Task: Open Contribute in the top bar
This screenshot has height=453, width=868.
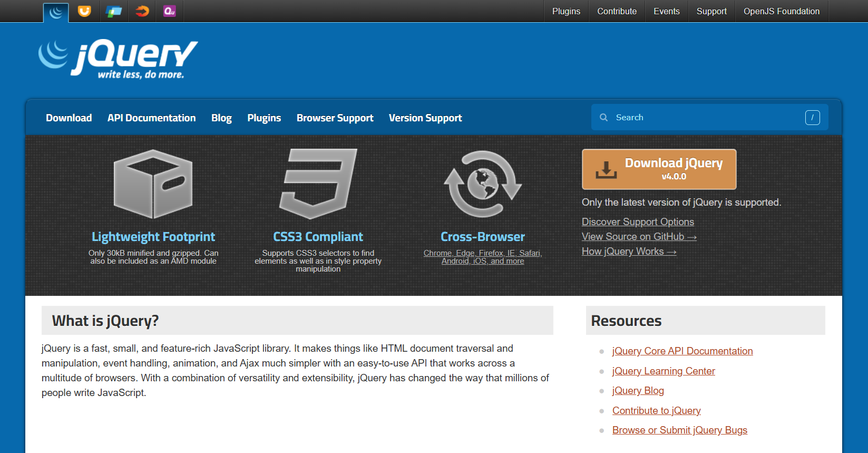Action: coord(617,11)
